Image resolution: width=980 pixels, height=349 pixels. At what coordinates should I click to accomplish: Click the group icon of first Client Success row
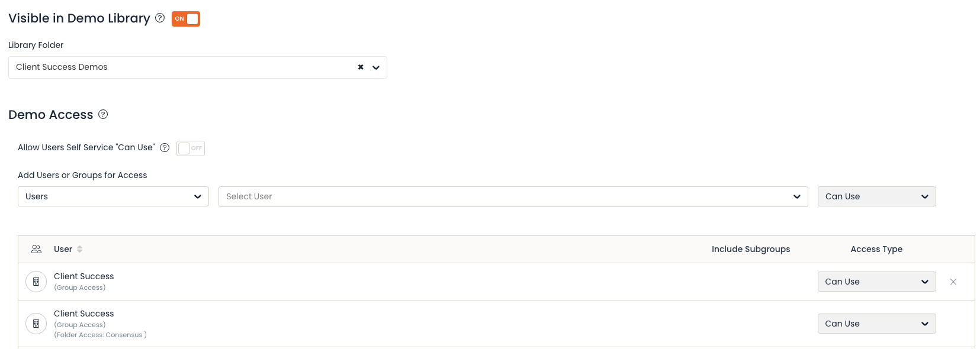(36, 282)
